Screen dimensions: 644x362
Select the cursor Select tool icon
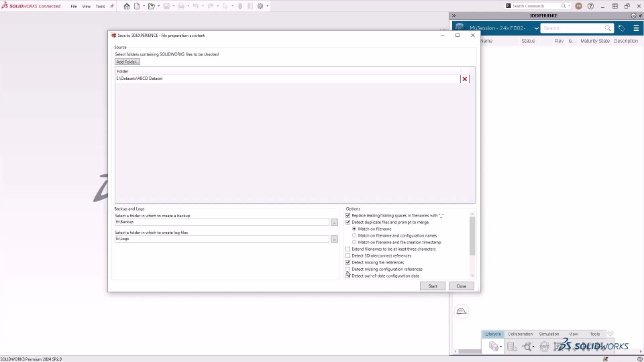pyautogui.click(x=225, y=6)
